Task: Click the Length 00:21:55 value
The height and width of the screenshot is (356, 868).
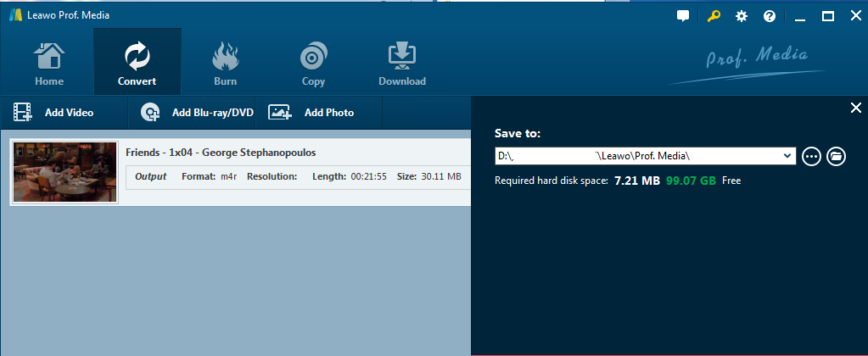Action: 369,177
